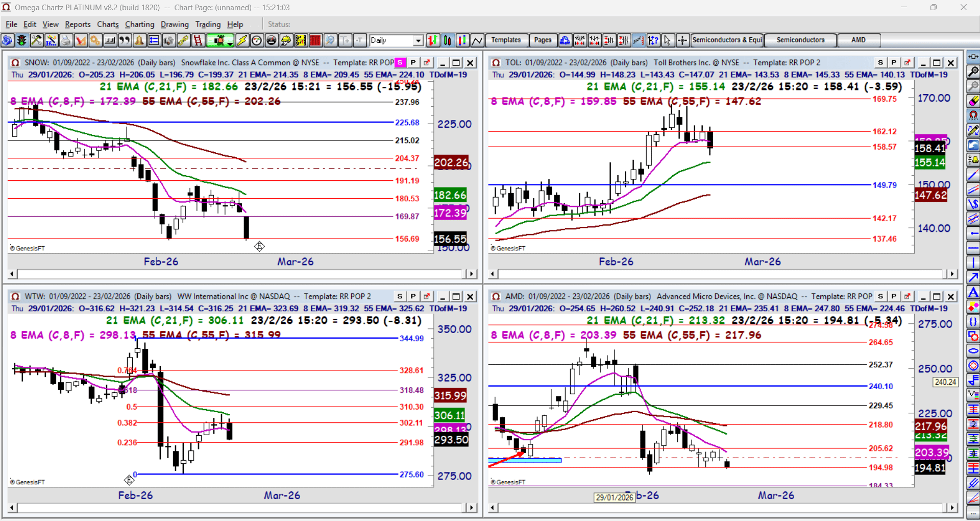The height and width of the screenshot is (521, 980).
Task: Click the Pages button
Action: coord(543,40)
